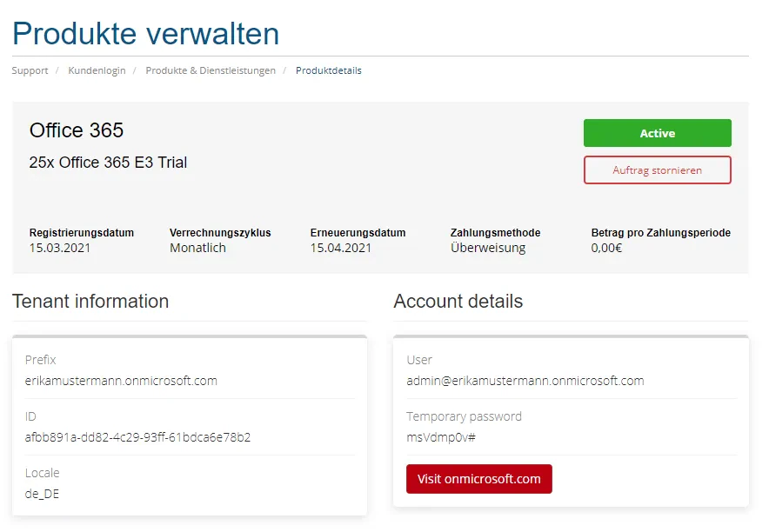Open the Support breadcrumb link

pyautogui.click(x=30, y=70)
